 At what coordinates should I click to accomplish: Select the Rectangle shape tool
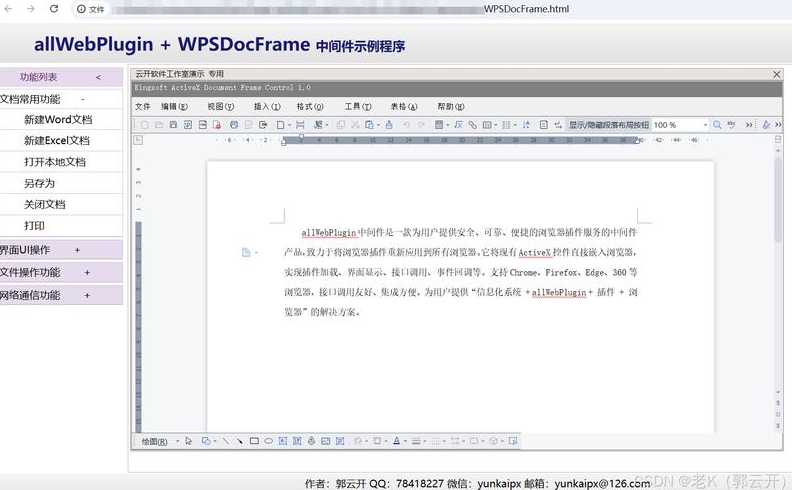click(x=254, y=441)
